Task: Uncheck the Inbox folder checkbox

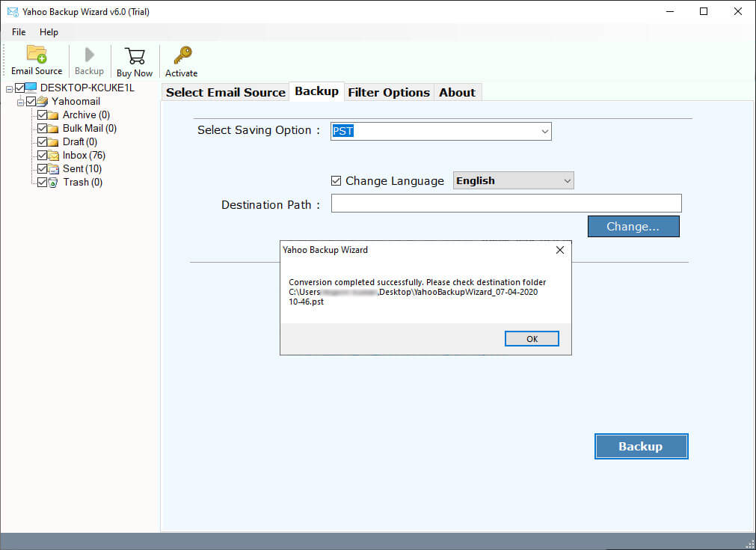Action: tap(42, 156)
